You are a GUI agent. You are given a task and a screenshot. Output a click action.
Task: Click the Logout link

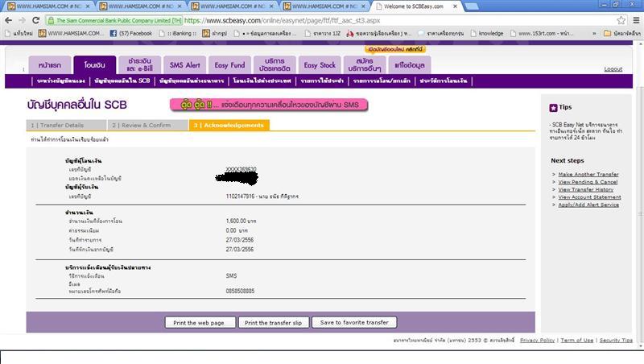613,69
